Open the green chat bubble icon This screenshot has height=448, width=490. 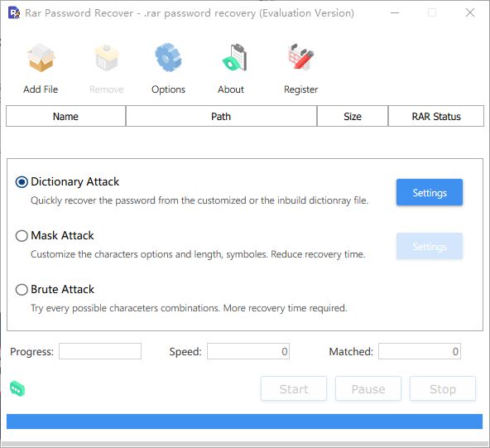(x=17, y=389)
